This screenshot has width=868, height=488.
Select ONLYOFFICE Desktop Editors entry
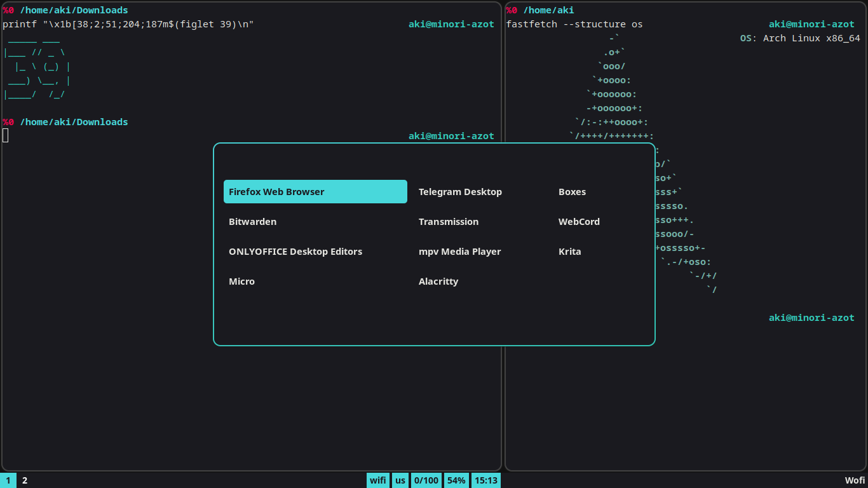[295, 252]
